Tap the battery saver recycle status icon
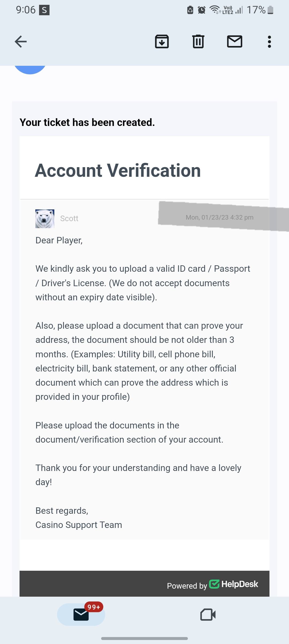Image resolution: width=289 pixels, height=644 pixels. [190, 10]
